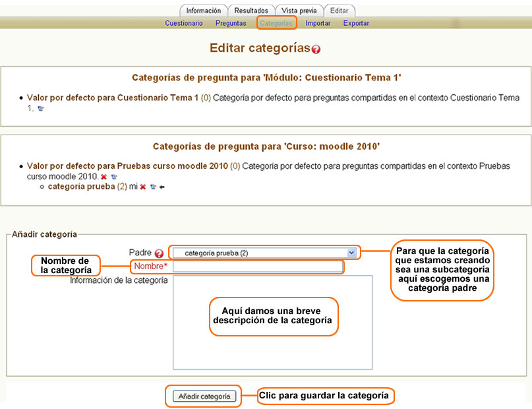Delete the 'categoría prueba' category
The width and height of the screenshot is (532, 409).
[142, 187]
